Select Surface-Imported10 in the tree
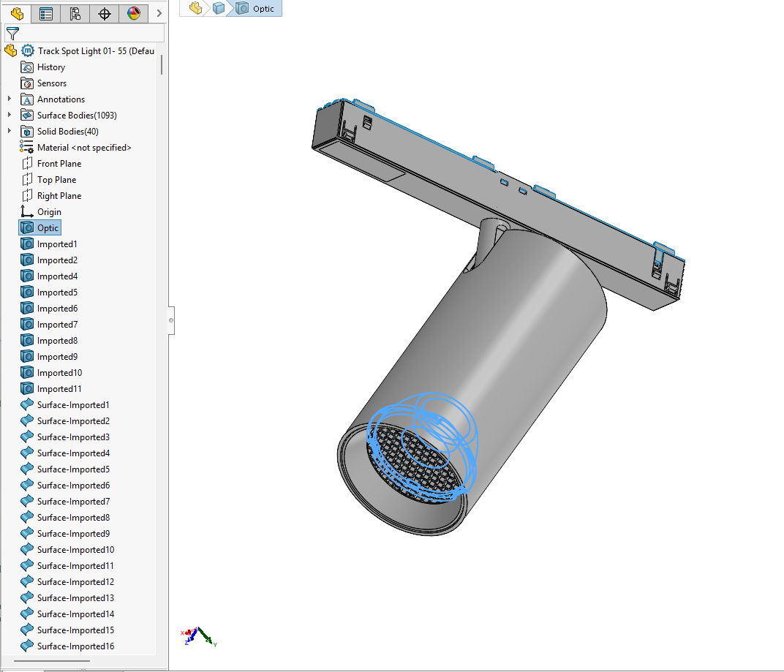The height and width of the screenshot is (672, 784). pos(75,549)
